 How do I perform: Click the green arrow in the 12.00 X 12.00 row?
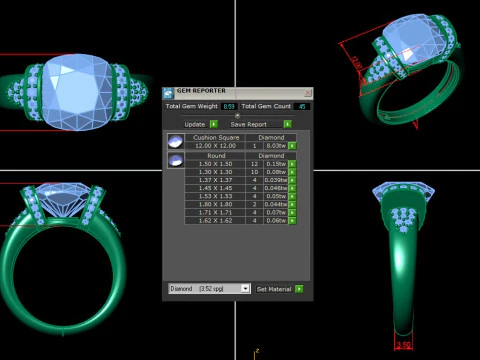(x=292, y=146)
